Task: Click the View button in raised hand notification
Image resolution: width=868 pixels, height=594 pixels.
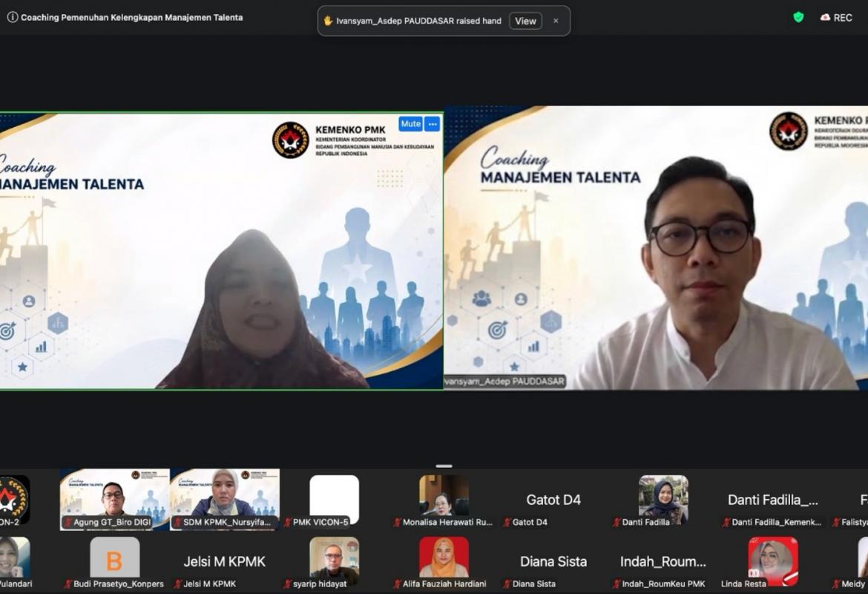Action: (525, 21)
